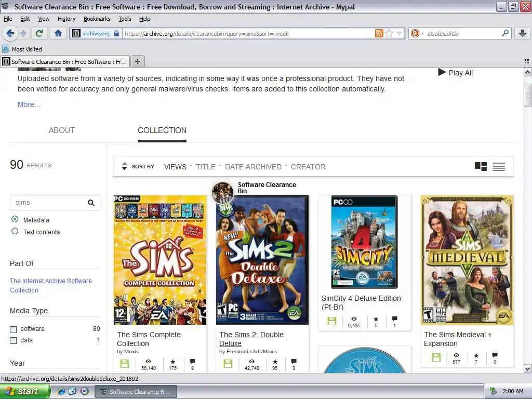Click software disk icon under Sims Complete Collection

(x=125, y=364)
